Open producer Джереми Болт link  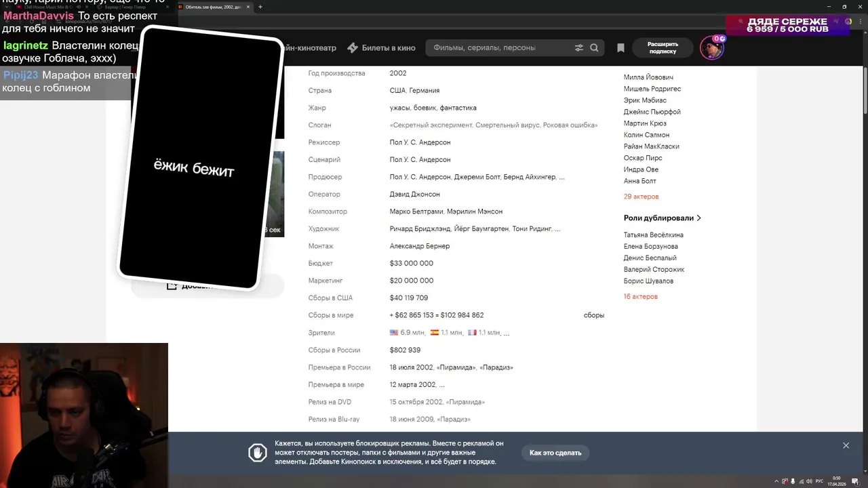point(477,177)
